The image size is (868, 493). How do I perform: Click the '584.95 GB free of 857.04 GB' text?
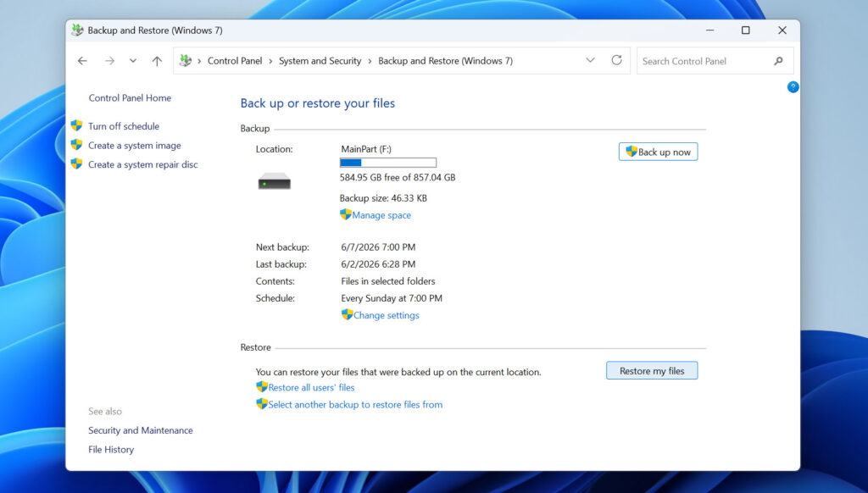pos(398,178)
